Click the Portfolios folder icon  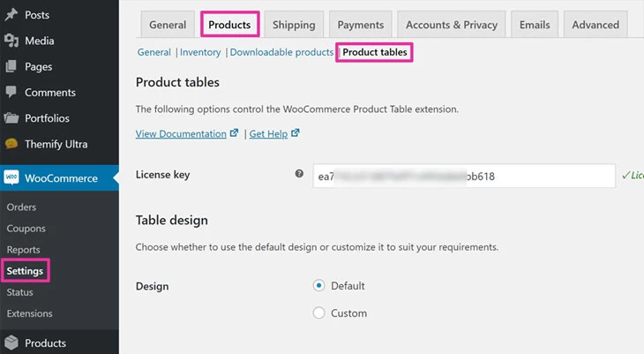(11, 118)
